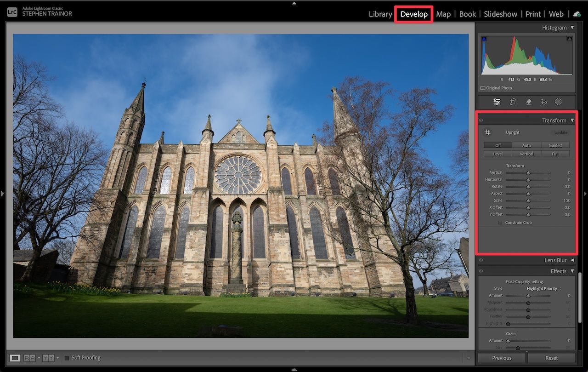
Task: Apply Level upright correction
Action: pyautogui.click(x=498, y=154)
